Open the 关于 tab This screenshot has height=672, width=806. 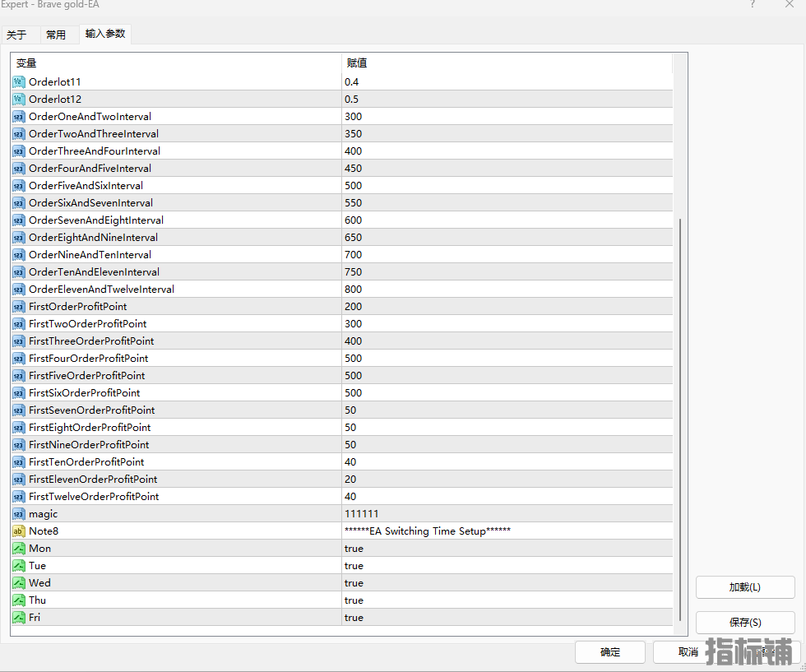click(x=16, y=35)
